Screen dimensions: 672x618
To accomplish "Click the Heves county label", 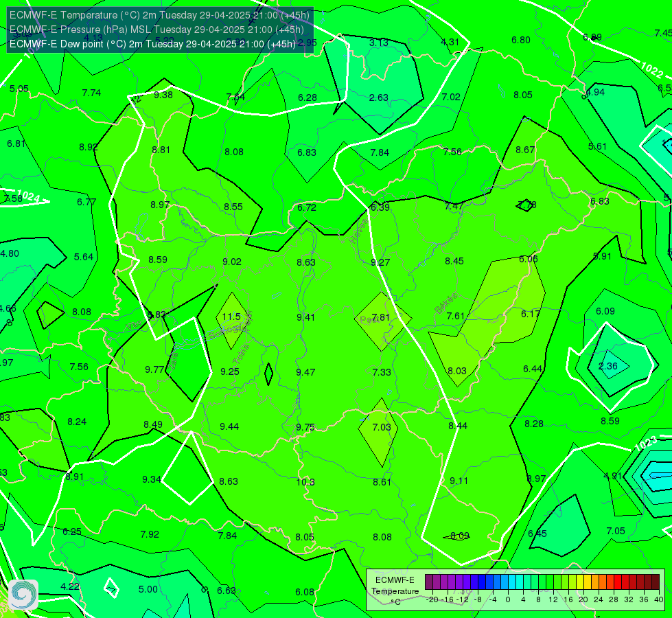I will pos(359,231).
